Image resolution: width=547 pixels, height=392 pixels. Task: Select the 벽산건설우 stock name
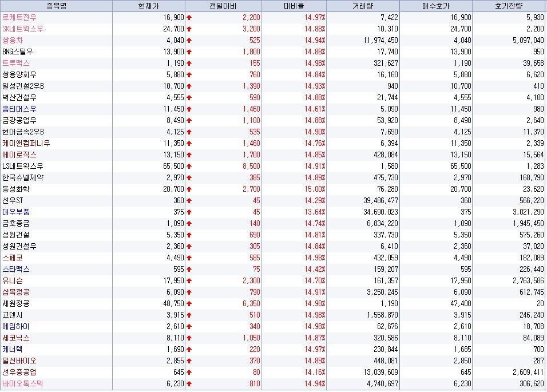click(19, 98)
